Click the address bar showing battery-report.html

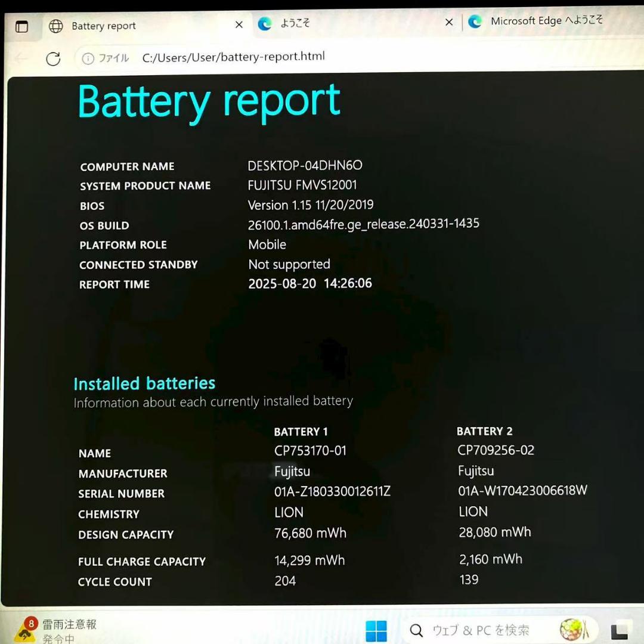coord(233,57)
